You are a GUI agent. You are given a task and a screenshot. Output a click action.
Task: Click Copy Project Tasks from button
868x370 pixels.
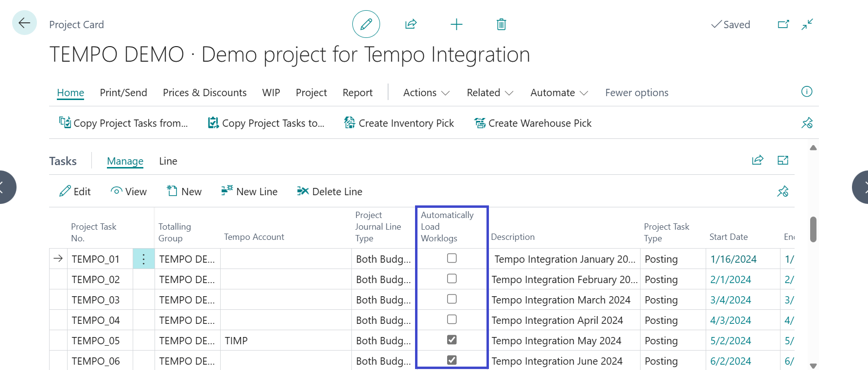(123, 123)
